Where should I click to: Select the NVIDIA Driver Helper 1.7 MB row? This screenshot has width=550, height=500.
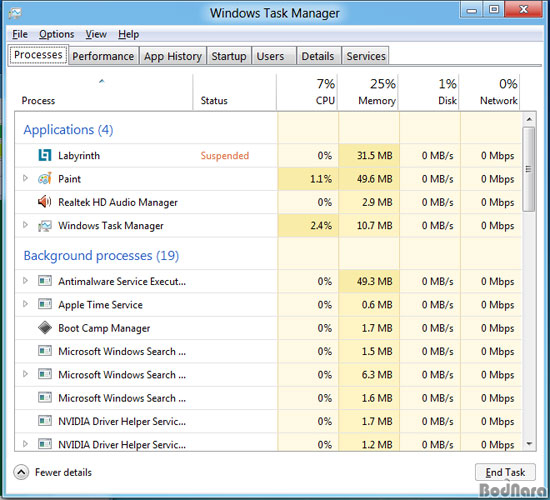pos(268,421)
